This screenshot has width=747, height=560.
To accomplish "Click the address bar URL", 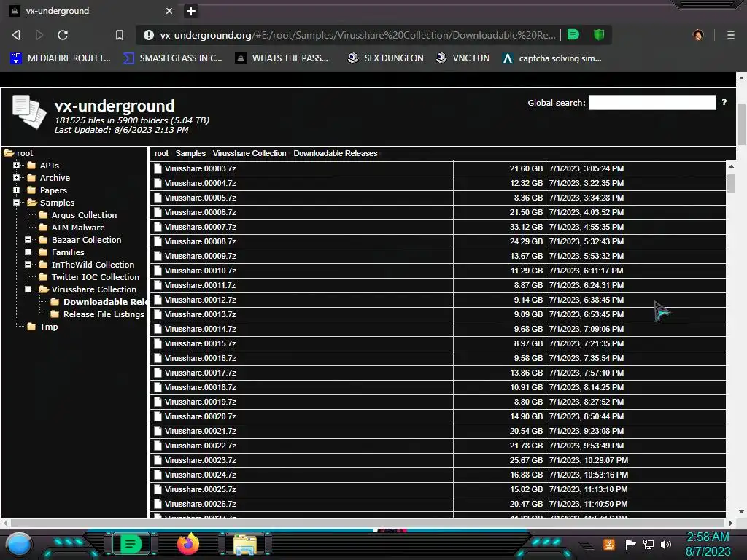I will click(357, 35).
